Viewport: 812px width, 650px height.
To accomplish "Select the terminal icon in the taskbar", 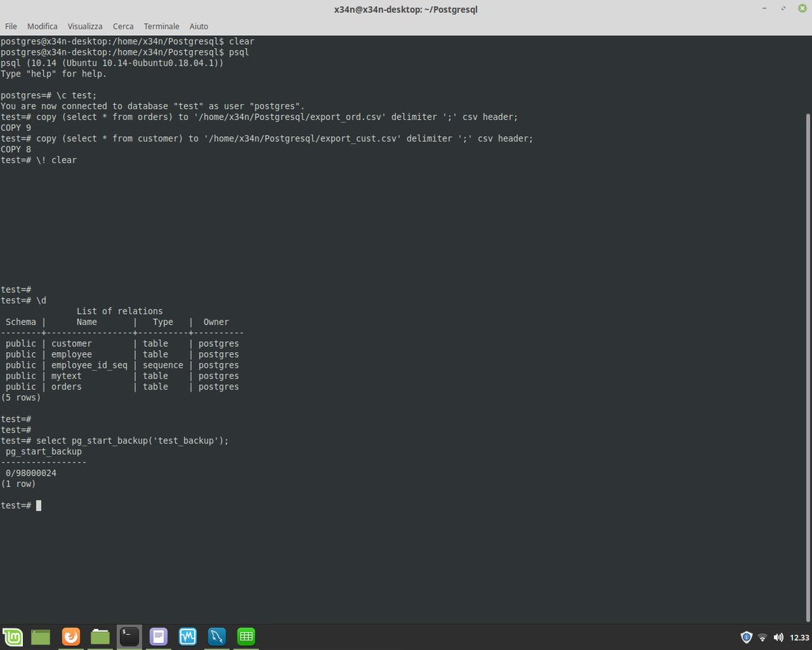I will click(x=129, y=636).
